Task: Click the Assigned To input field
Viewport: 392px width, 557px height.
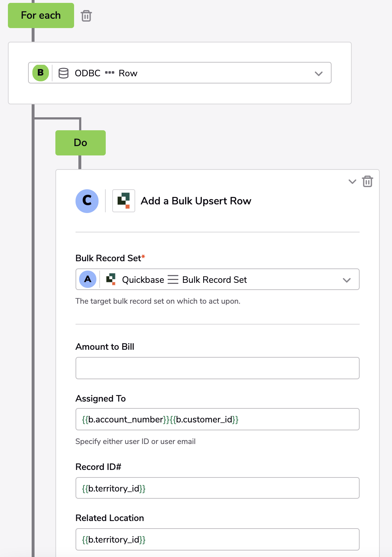Action: (218, 419)
